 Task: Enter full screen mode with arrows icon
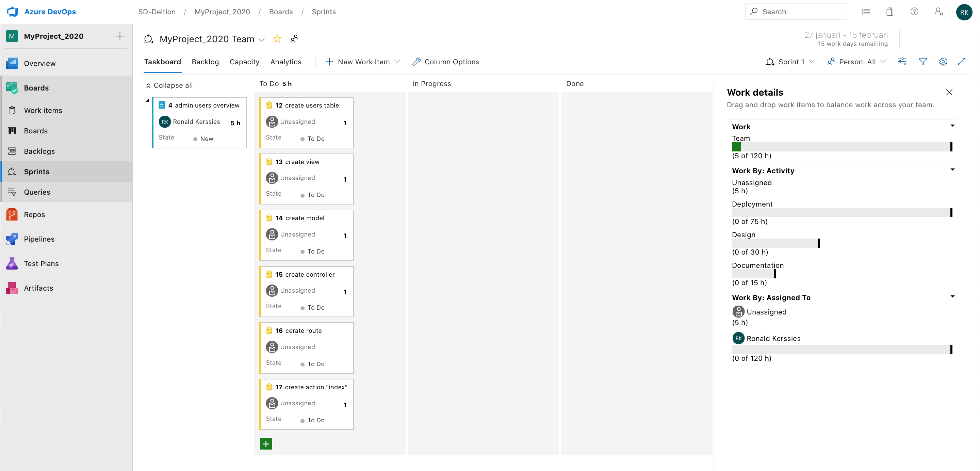pos(962,62)
